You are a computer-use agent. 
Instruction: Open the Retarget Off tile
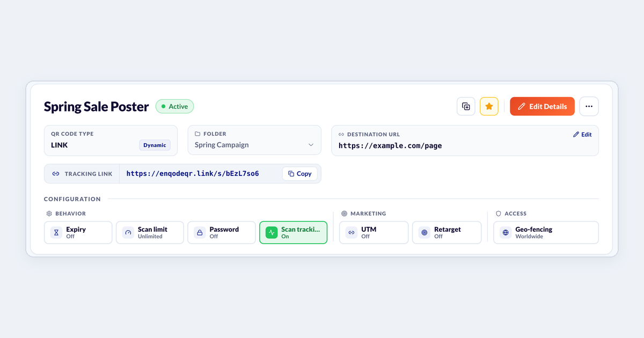447,232
